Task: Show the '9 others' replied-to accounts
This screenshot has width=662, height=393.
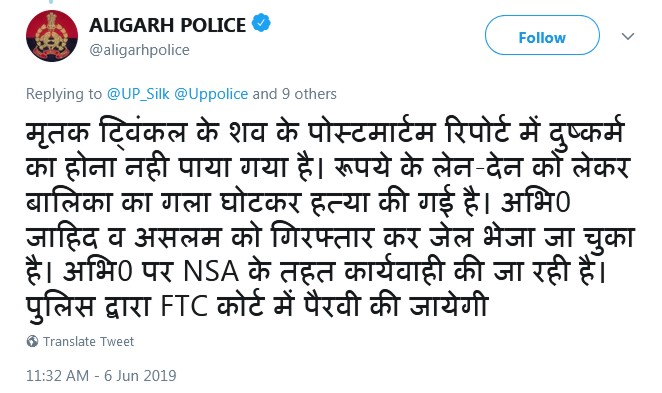Action: 309,94
